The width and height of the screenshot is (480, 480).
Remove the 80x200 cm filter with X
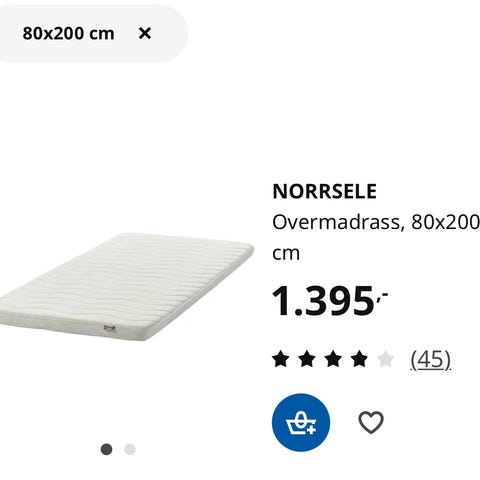[x=145, y=33]
